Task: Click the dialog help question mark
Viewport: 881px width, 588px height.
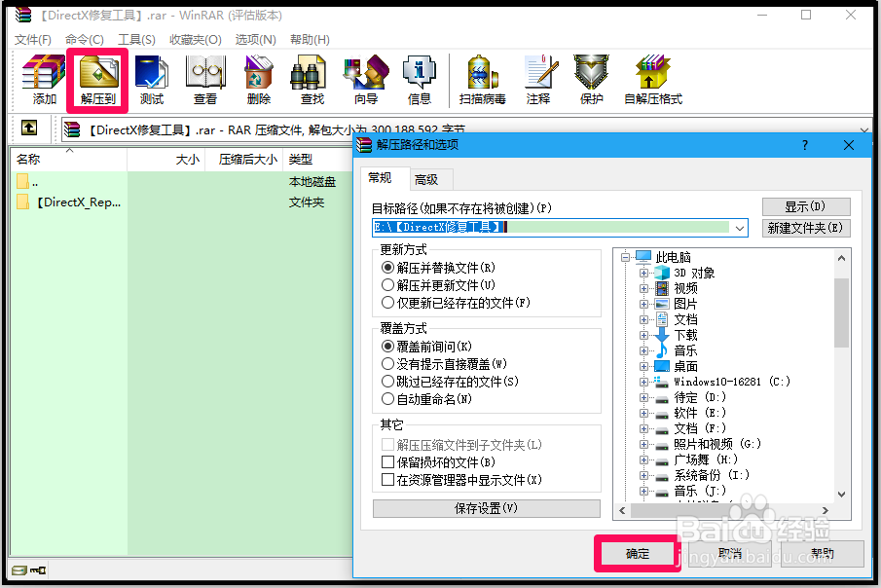Action: point(805,146)
